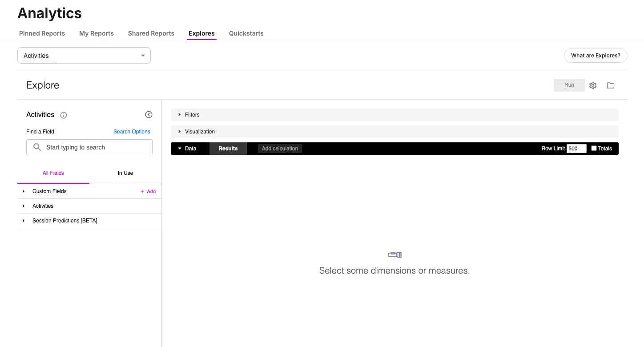This screenshot has width=644, height=347.
Task: Expand the Filters section
Action: (x=394, y=115)
